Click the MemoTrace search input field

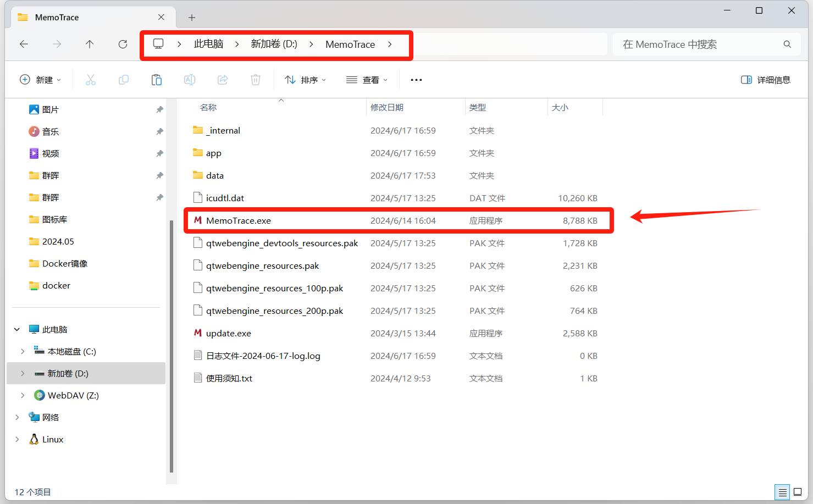[x=698, y=45]
